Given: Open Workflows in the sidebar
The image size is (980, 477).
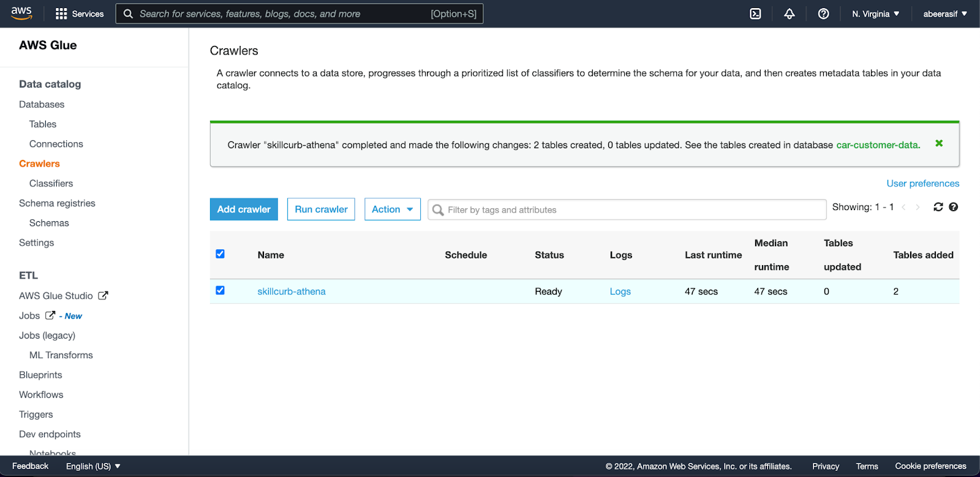Looking at the screenshot, I should click(x=41, y=395).
